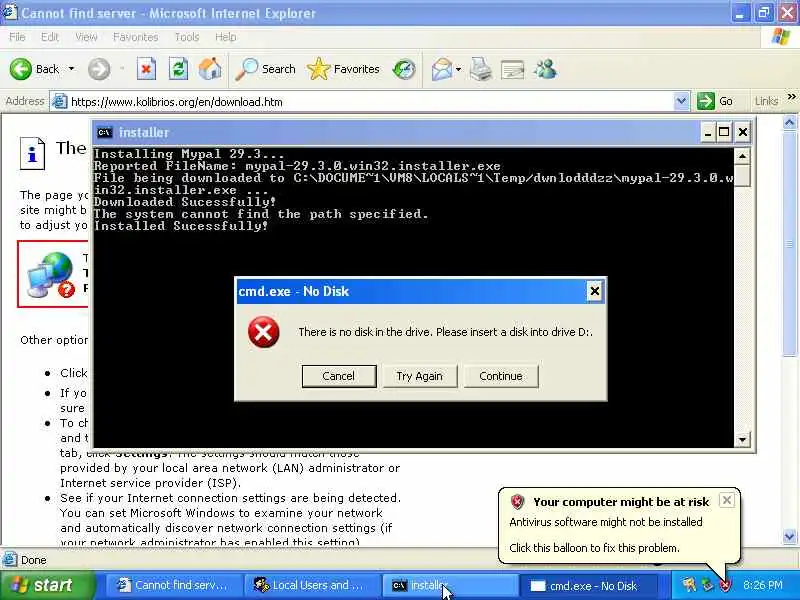Open the Messenger people icon
Viewport: 800px width, 600px height.
tap(545, 69)
